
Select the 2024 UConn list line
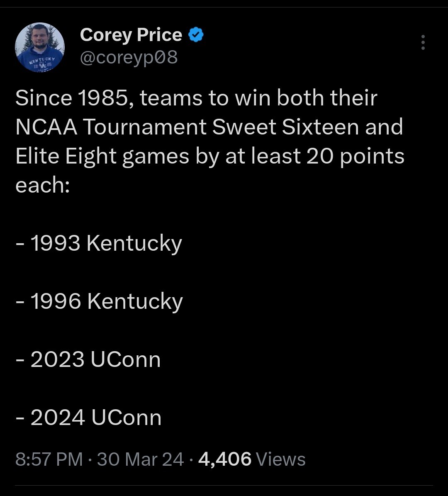[x=88, y=418]
